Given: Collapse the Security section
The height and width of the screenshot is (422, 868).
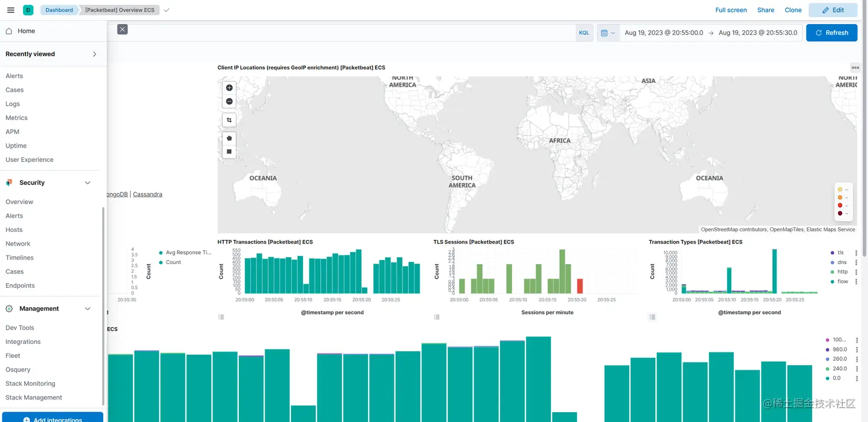Looking at the screenshot, I should click(x=88, y=183).
